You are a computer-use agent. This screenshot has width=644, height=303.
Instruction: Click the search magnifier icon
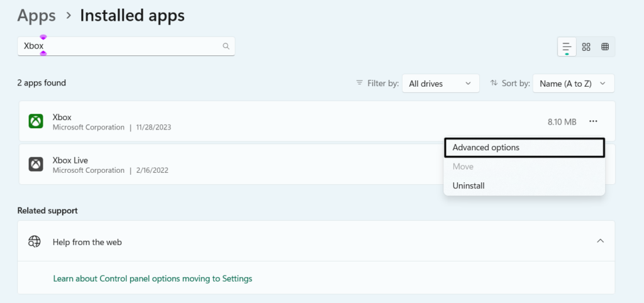(x=226, y=47)
